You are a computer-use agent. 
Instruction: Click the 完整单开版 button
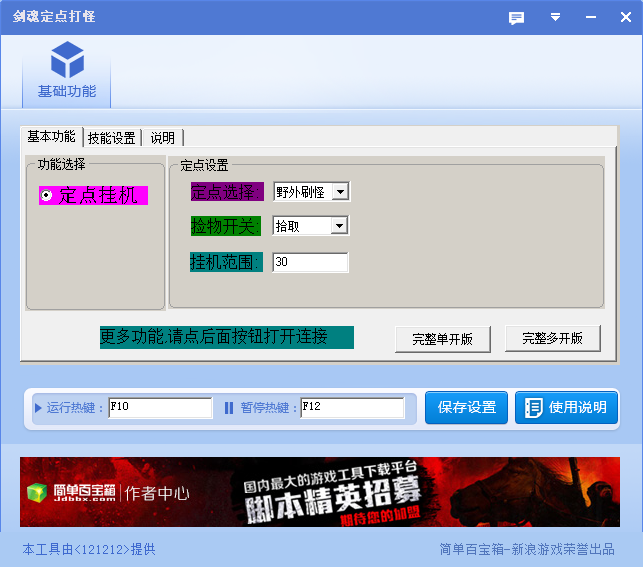[442, 339]
